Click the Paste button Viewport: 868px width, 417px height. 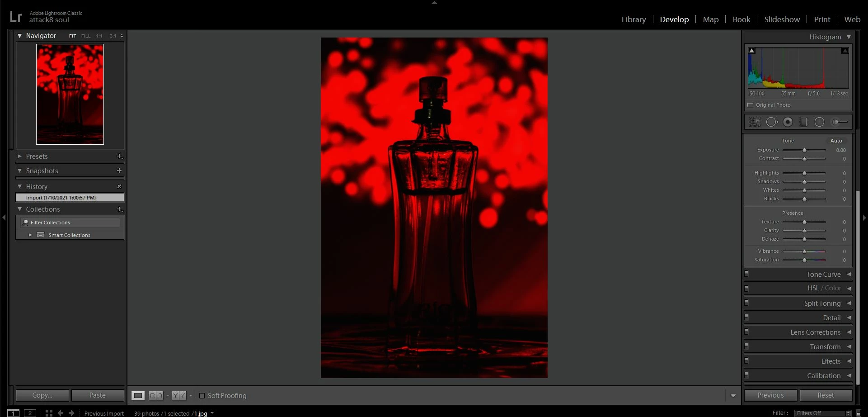(x=98, y=395)
